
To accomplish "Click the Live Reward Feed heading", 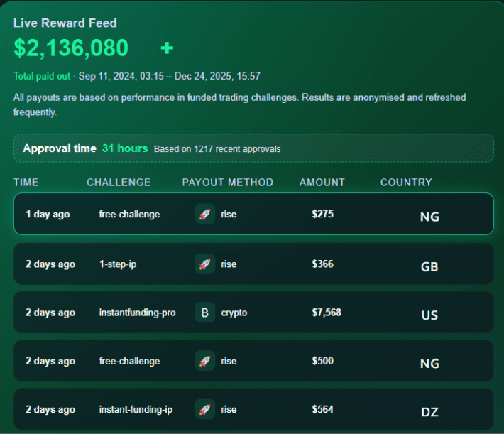I will 65,23.
